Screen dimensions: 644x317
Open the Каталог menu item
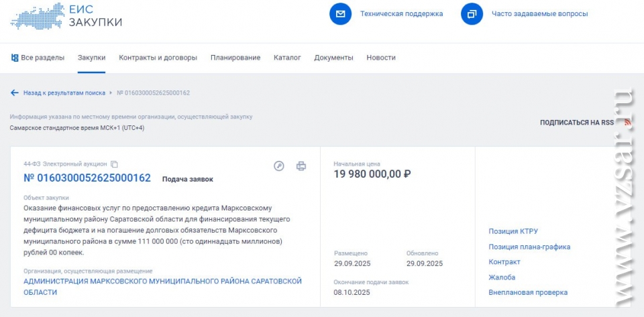tap(287, 58)
